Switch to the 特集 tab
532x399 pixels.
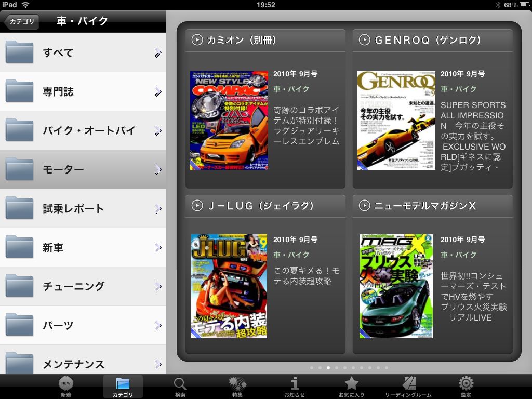237,387
